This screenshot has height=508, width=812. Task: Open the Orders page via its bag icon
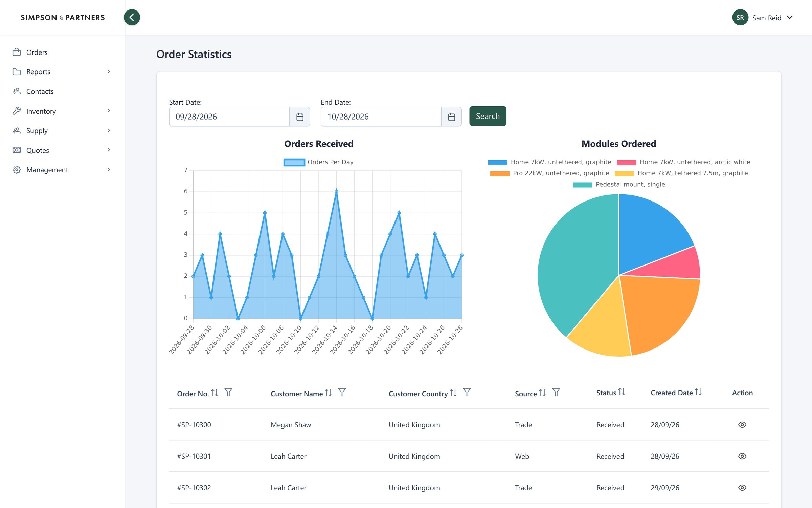(17, 52)
